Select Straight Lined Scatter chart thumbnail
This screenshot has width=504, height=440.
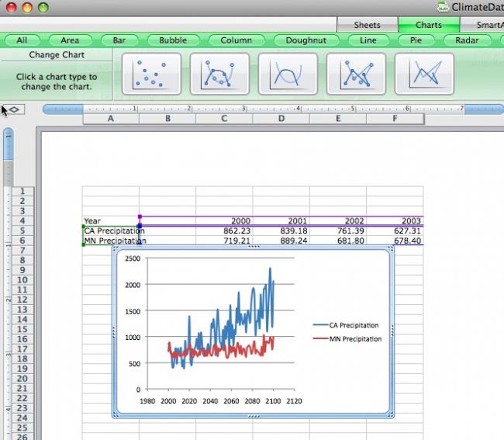pyautogui.click(x=424, y=73)
